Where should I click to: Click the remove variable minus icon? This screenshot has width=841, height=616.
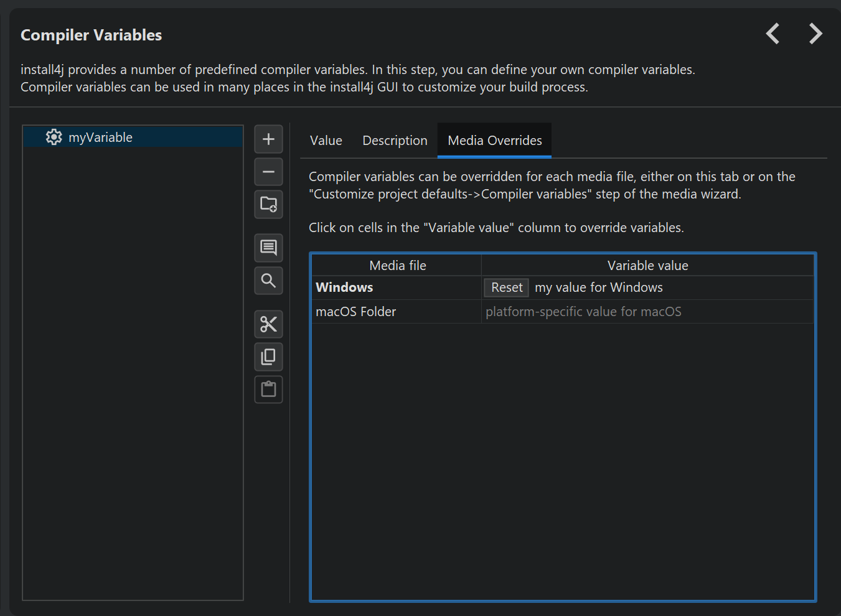(268, 172)
